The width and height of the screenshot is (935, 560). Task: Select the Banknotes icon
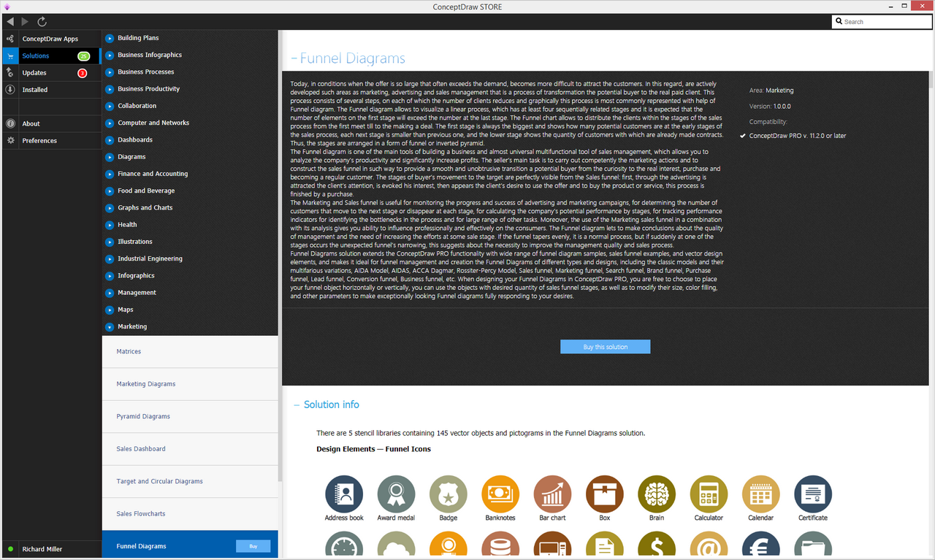(x=500, y=494)
